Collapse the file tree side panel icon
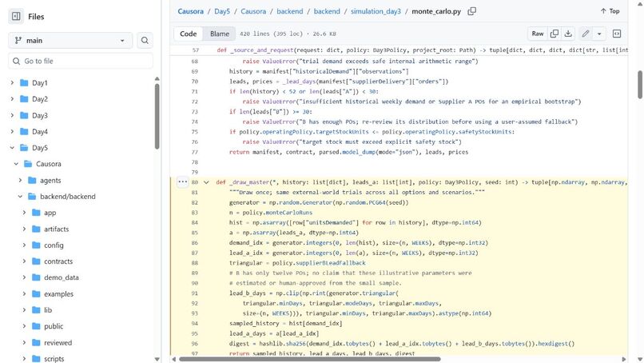The width and height of the screenshot is (644, 363). click(16, 17)
